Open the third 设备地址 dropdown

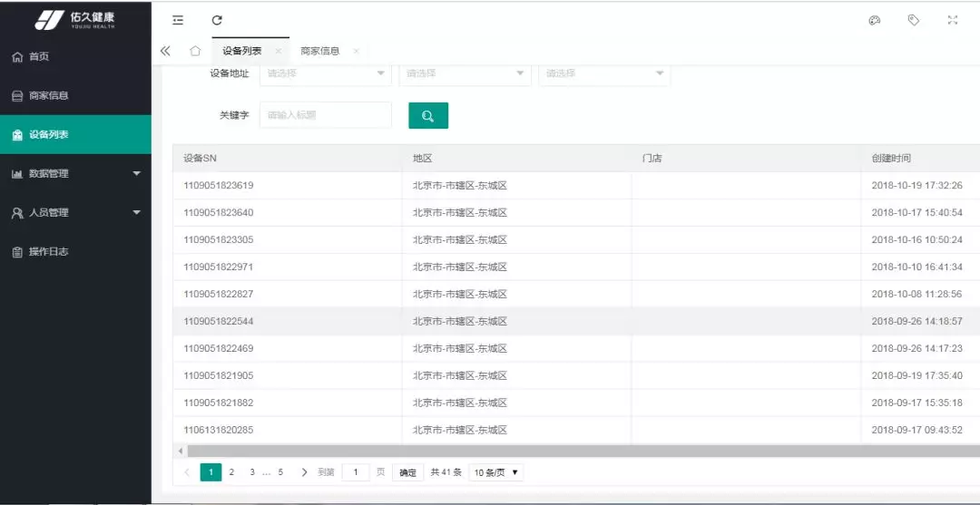[x=604, y=73]
